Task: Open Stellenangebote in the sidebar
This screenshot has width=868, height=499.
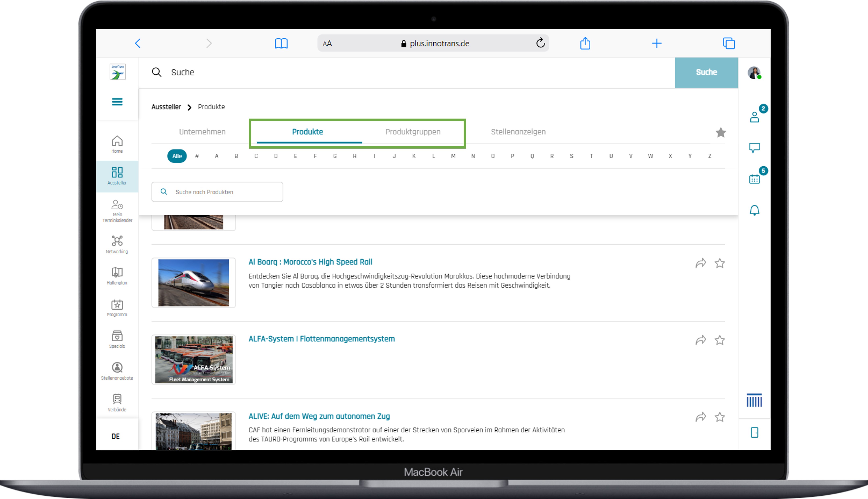Action: tap(117, 371)
